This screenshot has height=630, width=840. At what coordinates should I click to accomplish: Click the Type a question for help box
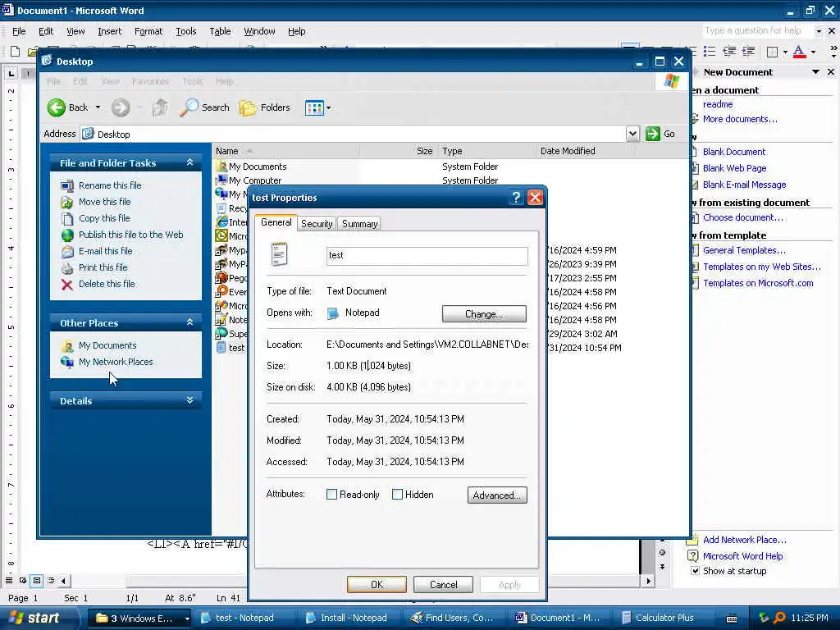coord(757,30)
